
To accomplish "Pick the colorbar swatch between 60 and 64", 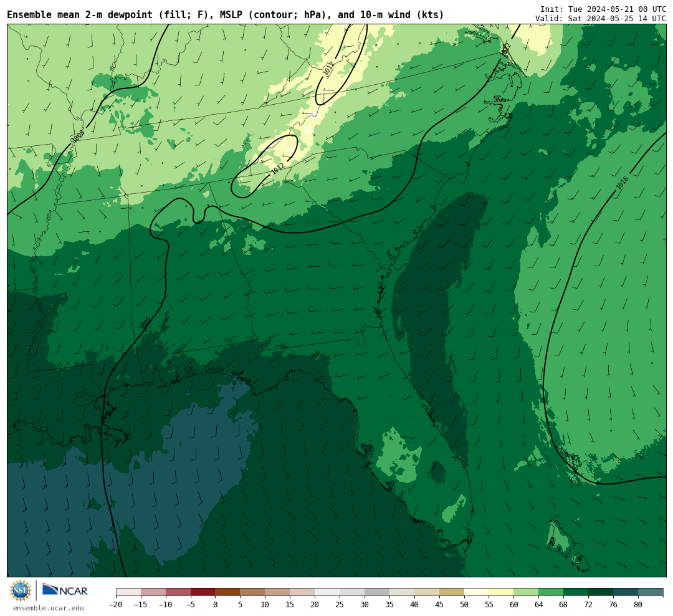I will pyautogui.click(x=526, y=592).
